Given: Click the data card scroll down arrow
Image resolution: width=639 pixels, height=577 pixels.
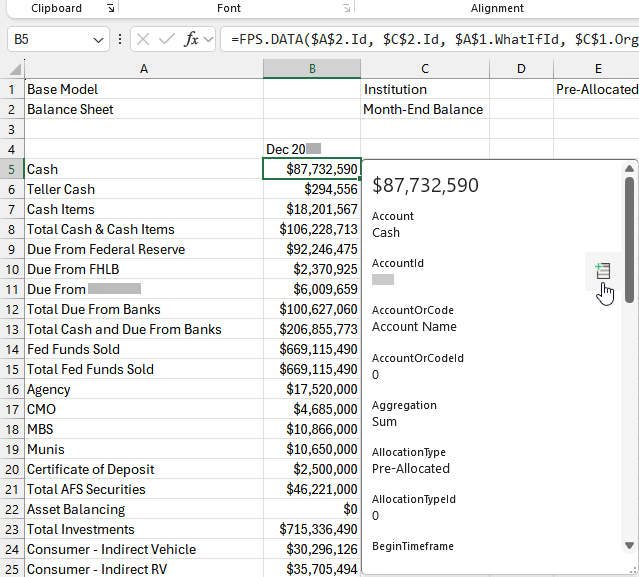Looking at the screenshot, I should (629, 545).
